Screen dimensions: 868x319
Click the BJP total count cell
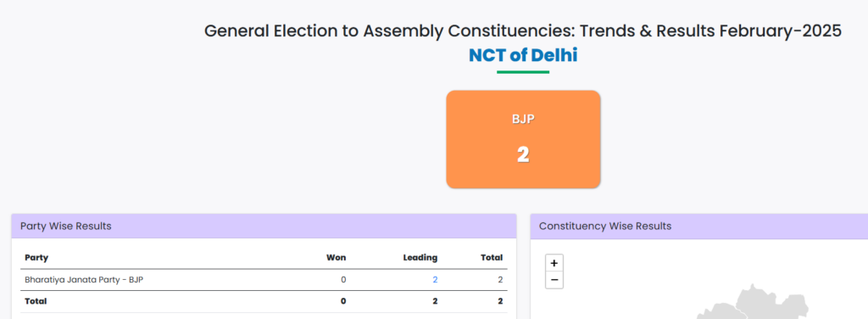pos(500,280)
